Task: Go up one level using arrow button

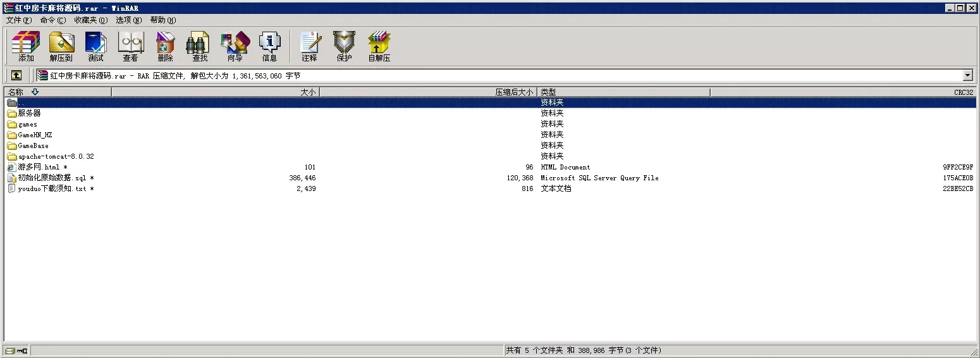Action: pyautogui.click(x=16, y=75)
